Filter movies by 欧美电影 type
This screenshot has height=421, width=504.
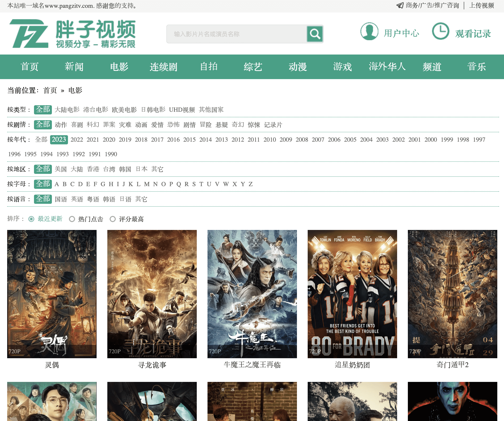point(124,110)
